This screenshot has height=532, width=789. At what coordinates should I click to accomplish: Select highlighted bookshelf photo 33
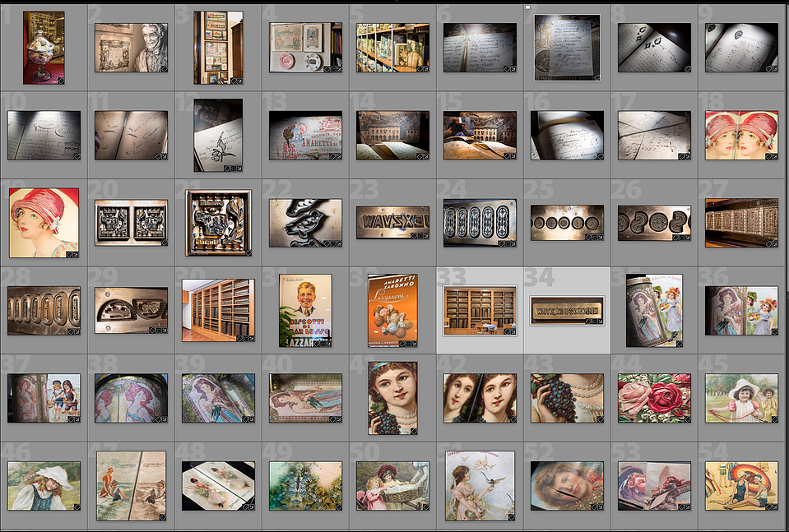pos(480,310)
